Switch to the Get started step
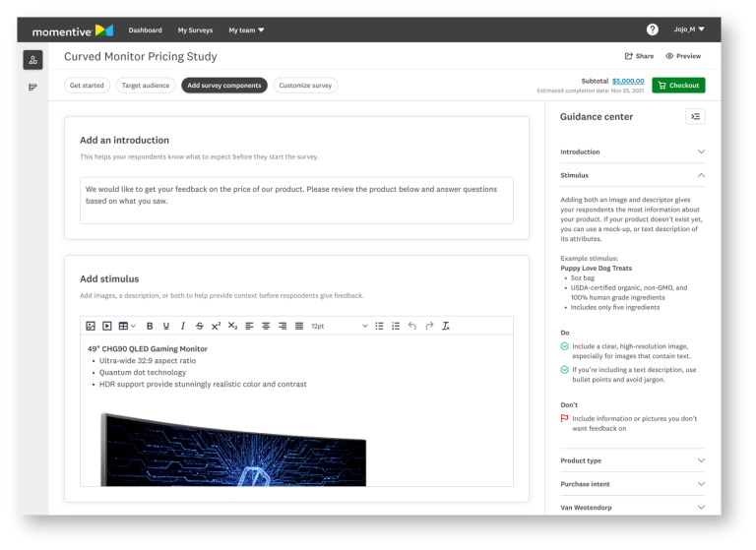The image size is (756, 550). point(87,86)
